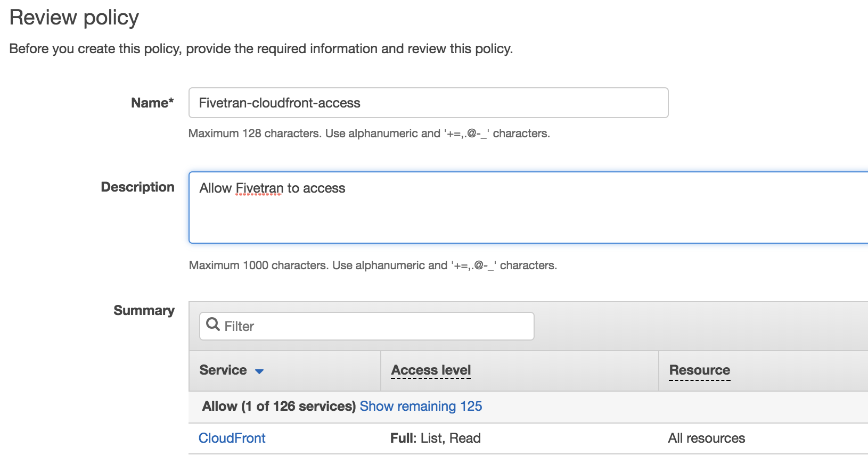Open the CloudFront service link
This screenshot has height=464, width=868.
232,438
